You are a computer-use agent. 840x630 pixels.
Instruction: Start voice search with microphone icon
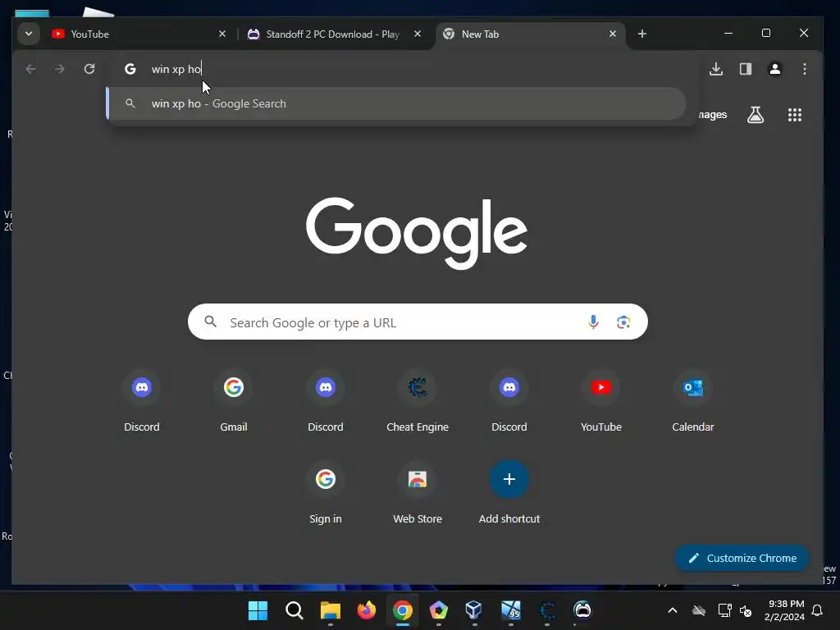coord(593,322)
